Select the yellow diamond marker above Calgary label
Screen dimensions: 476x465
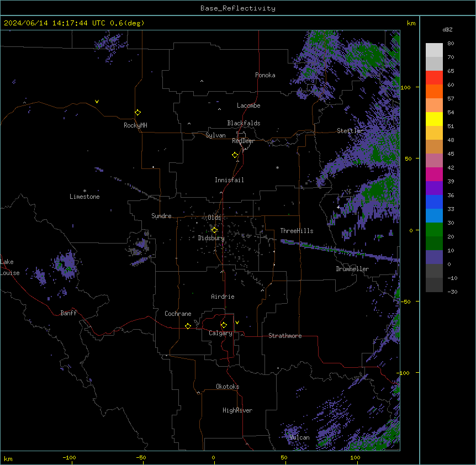click(224, 325)
